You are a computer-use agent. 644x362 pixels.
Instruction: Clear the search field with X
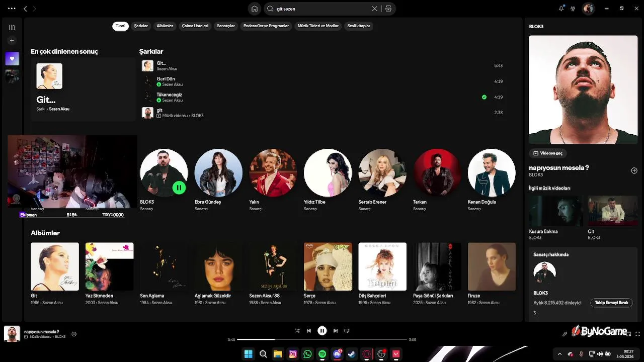coord(374,9)
